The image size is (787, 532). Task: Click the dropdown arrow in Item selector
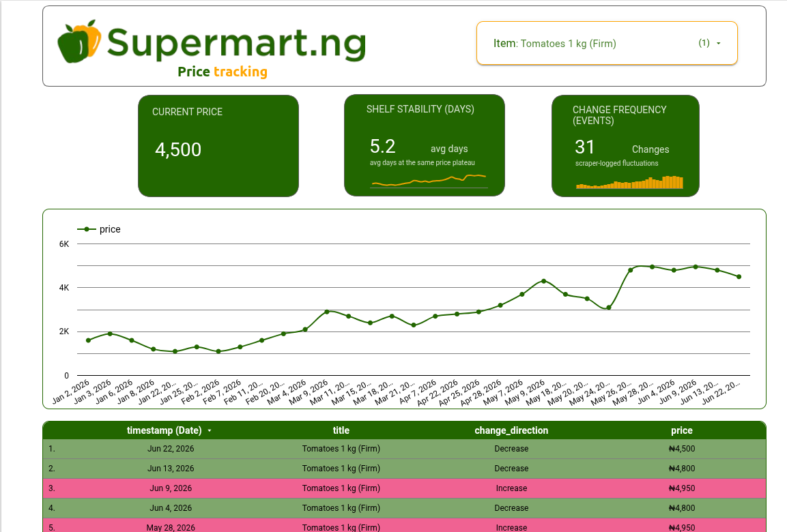click(719, 44)
